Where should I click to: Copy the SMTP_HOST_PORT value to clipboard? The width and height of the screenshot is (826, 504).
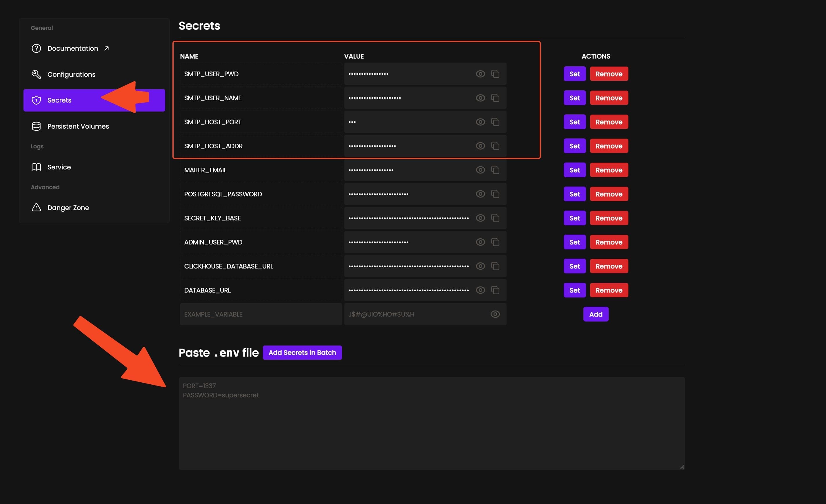[495, 122]
